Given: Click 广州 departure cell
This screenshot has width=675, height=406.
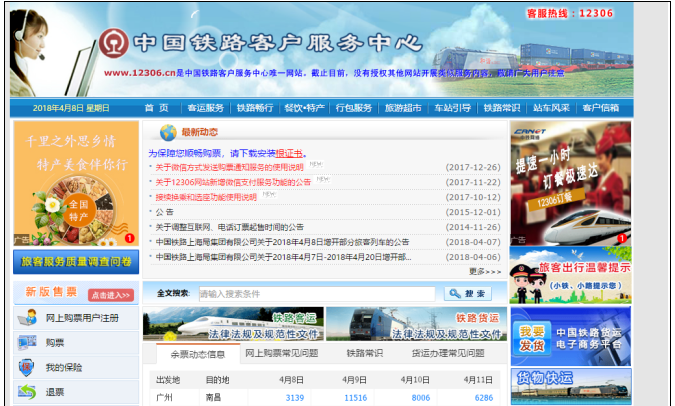Looking at the screenshot, I should [164, 397].
